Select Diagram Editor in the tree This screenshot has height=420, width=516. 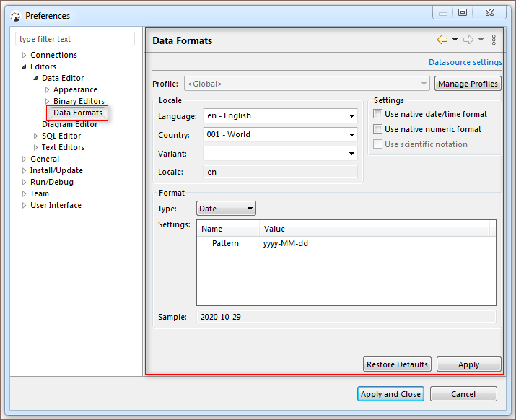[x=69, y=124]
